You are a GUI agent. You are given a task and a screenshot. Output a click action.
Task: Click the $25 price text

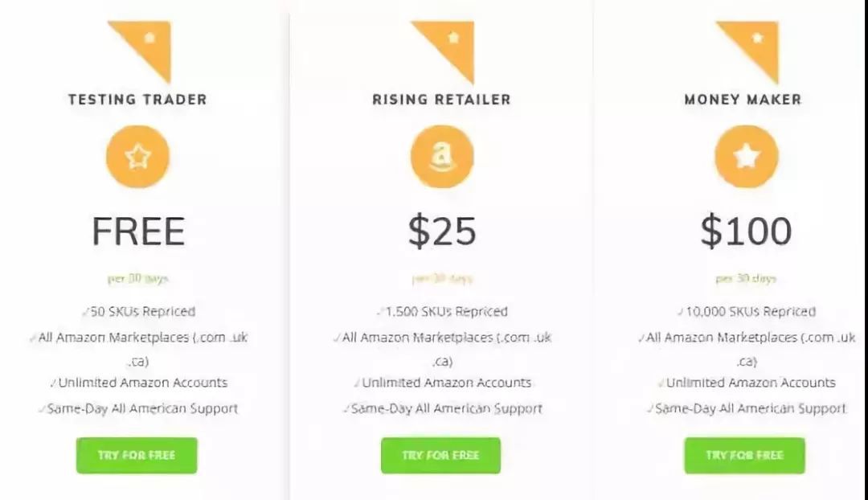(442, 232)
